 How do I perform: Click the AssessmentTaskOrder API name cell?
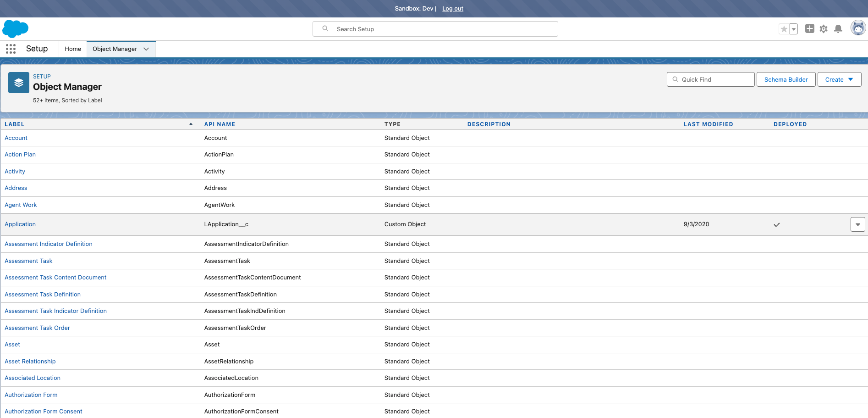pyautogui.click(x=235, y=328)
